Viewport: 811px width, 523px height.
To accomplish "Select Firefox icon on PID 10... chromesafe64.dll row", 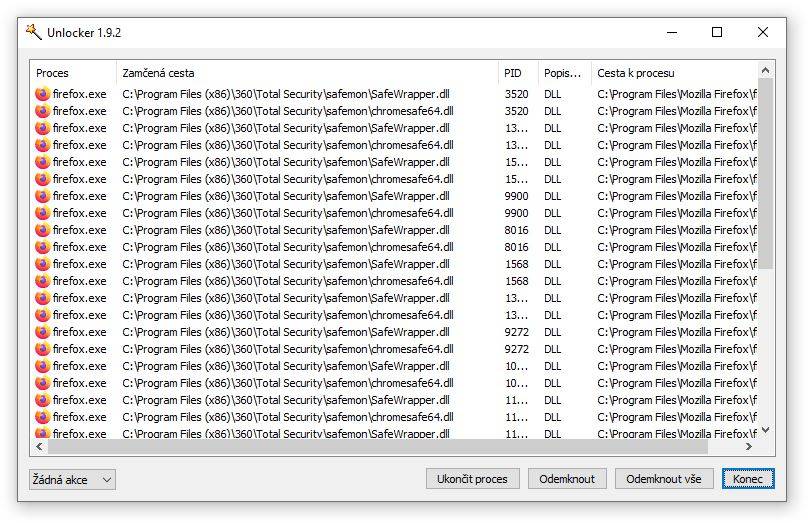I will click(x=42, y=383).
